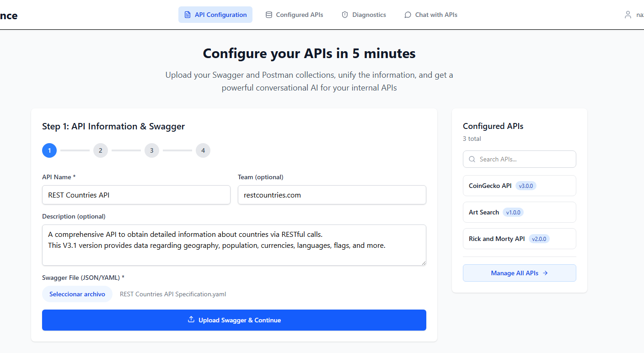The width and height of the screenshot is (644, 353).
Task: Click the database icon beside Configured APIs
Action: [269, 15]
